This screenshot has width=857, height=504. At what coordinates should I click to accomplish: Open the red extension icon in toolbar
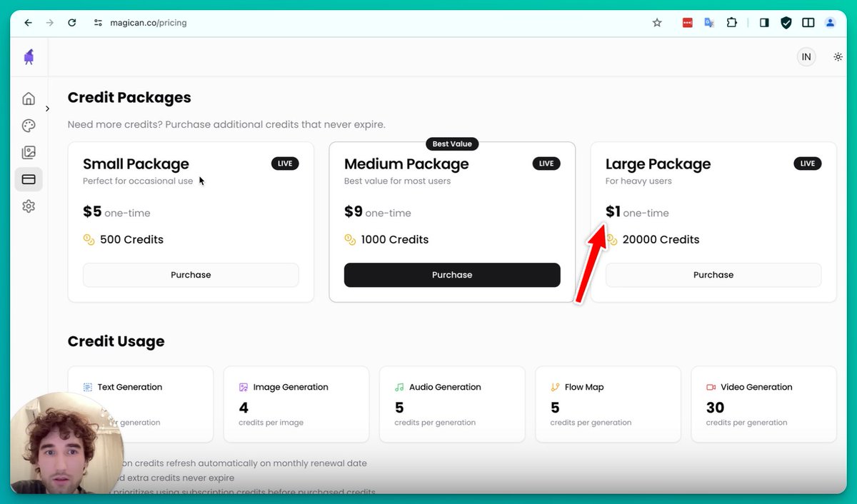688,23
